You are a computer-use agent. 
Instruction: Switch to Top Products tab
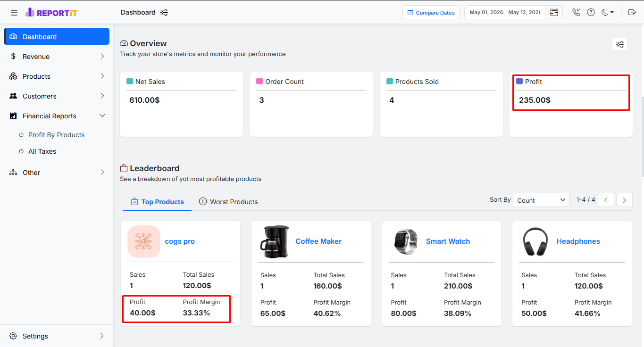(x=157, y=202)
